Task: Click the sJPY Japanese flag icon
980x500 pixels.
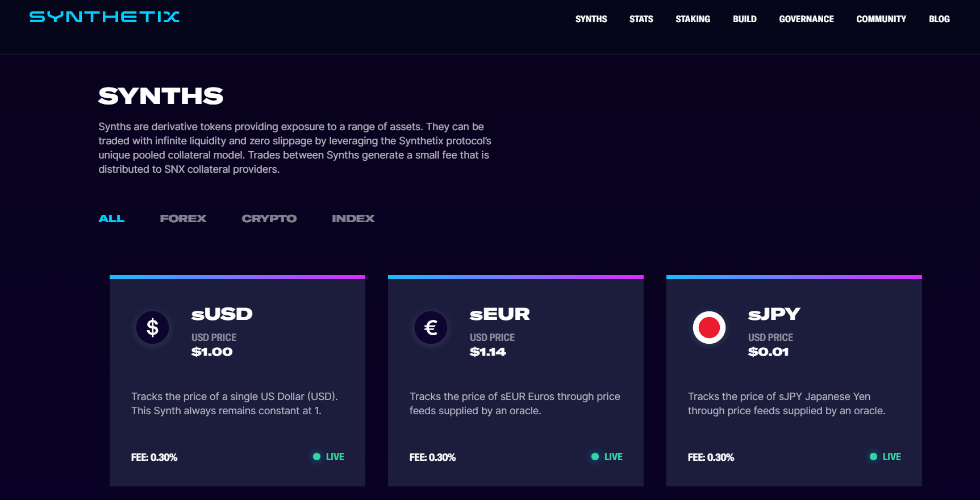Action: coord(709,328)
